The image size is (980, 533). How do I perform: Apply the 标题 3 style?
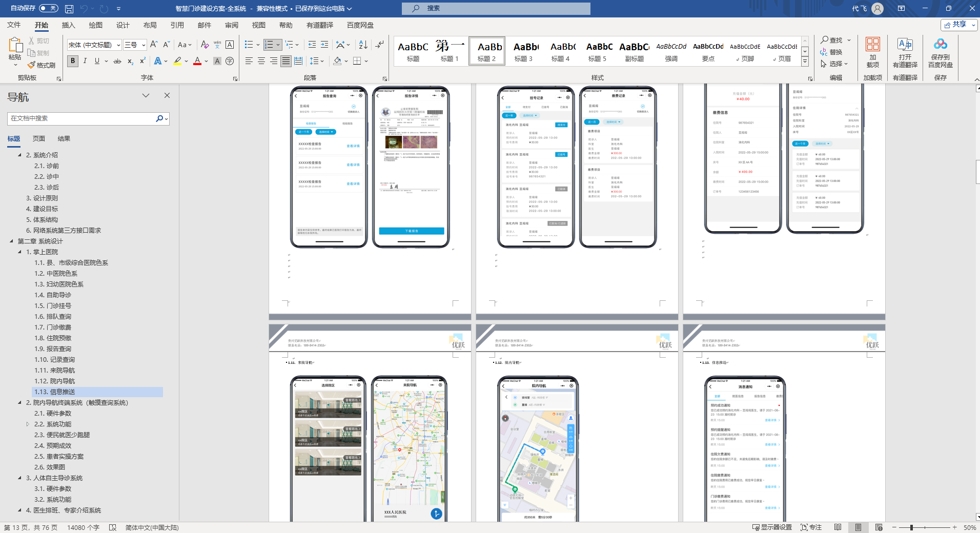(x=523, y=51)
